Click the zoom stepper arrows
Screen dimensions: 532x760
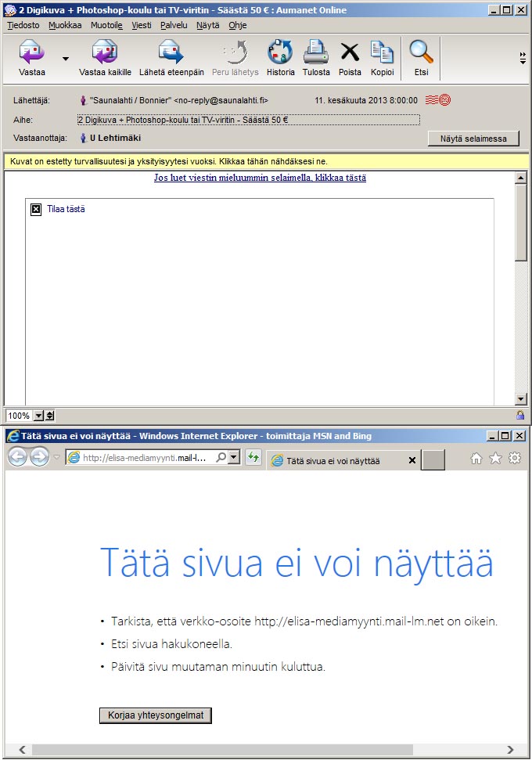coord(50,416)
